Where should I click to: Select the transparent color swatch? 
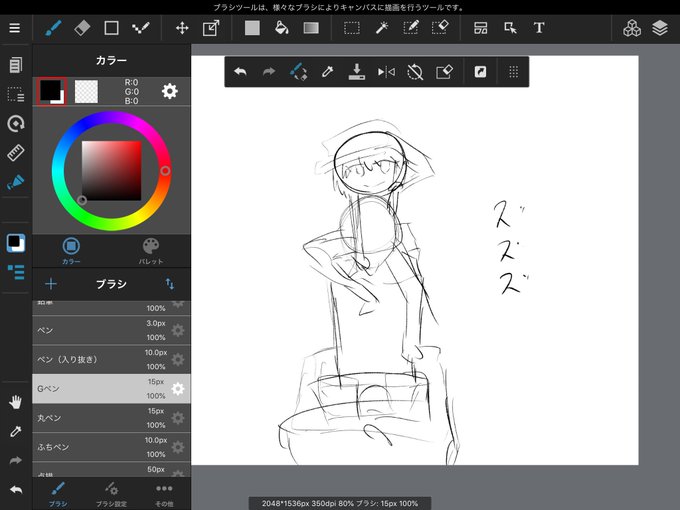(86, 92)
